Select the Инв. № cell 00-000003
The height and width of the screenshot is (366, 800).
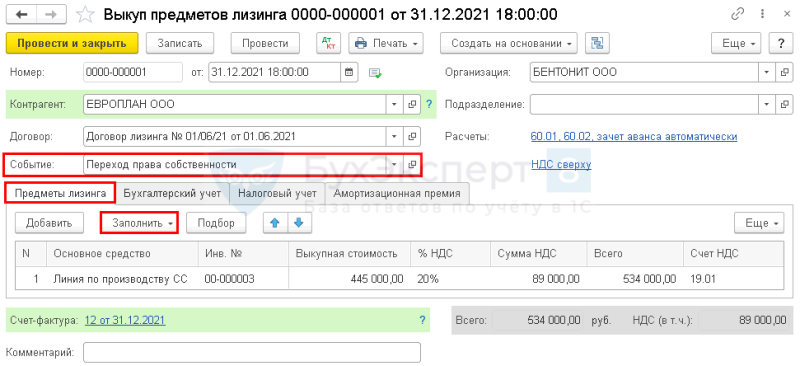(243, 279)
